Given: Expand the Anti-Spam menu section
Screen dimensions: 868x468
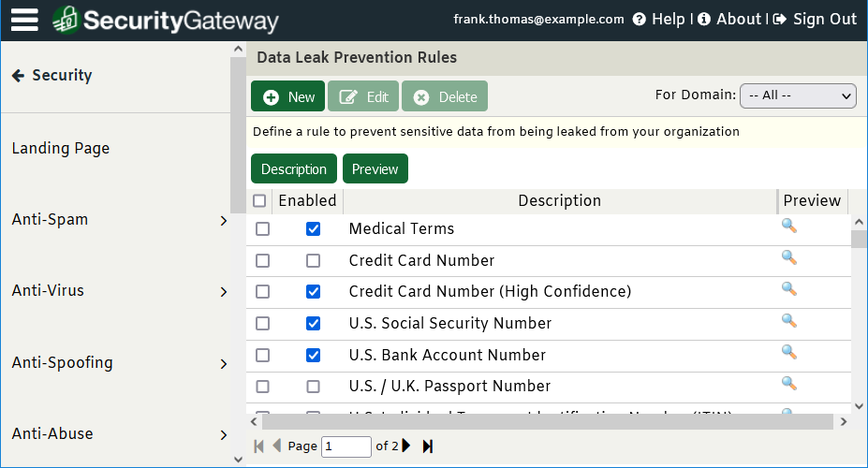Looking at the screenshot, I should coord(119,220).
